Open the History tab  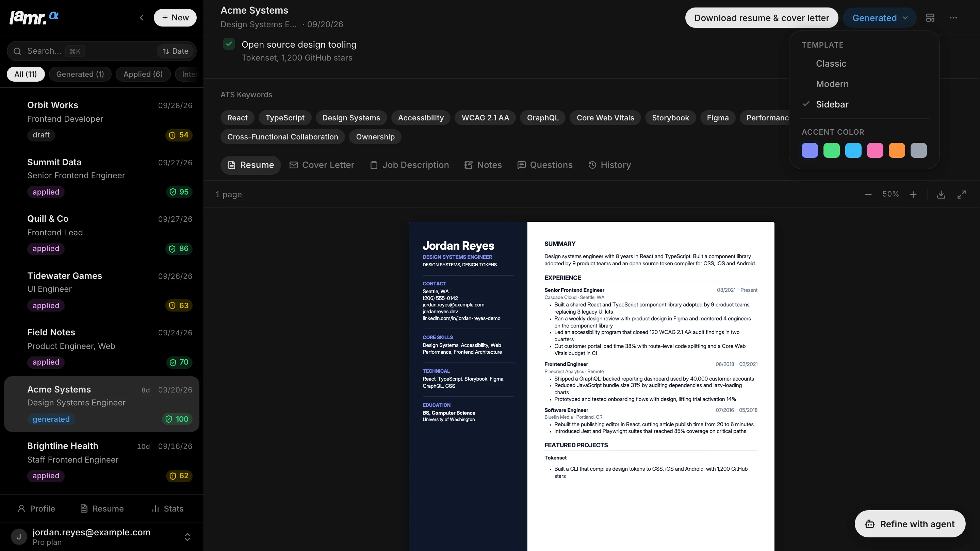click(x=609, y=165)
